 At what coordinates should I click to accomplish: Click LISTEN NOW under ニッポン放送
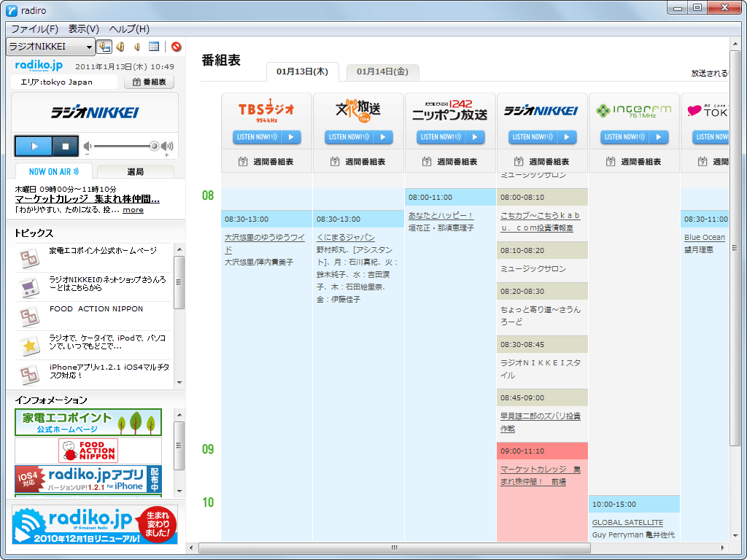pyautogui.click(x=450, y=136)
